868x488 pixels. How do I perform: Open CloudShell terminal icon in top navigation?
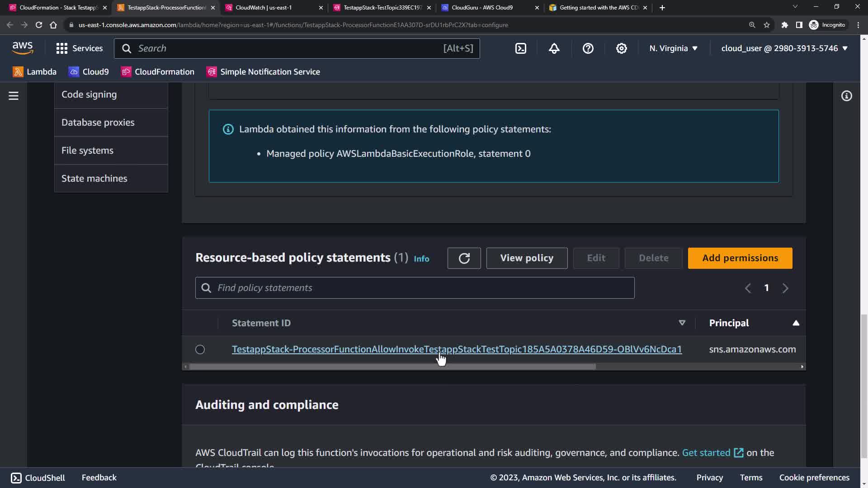tap(521, 48)
